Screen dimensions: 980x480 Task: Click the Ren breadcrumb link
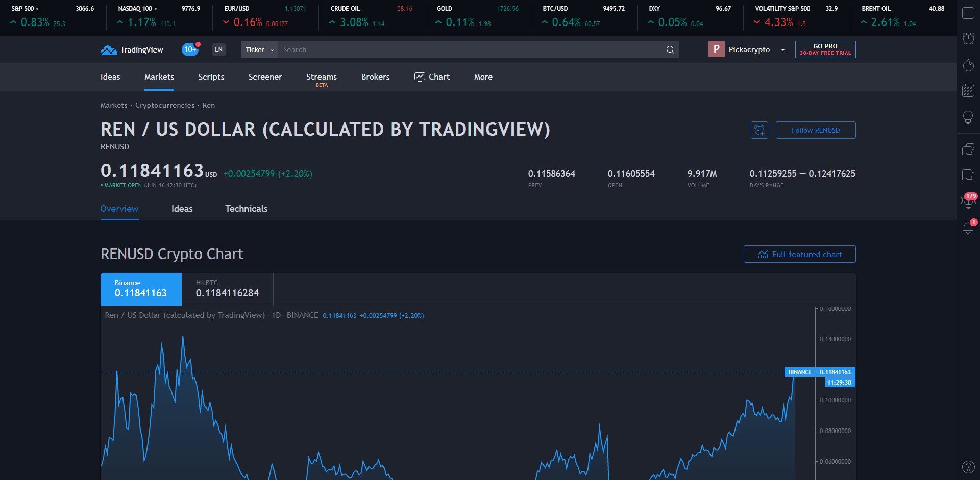pos(209,105)
